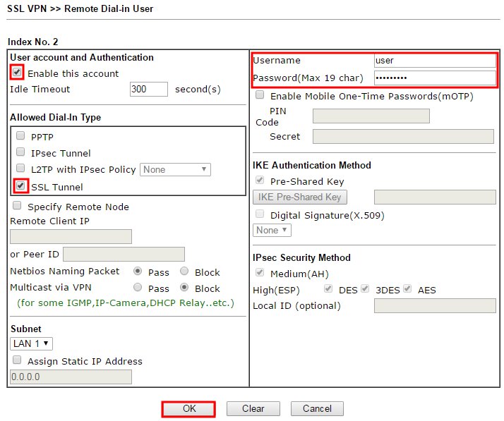Open the Digital Signature None dropdown
Image resolution: width=504 pixels, height=421 pixels.
272,231
